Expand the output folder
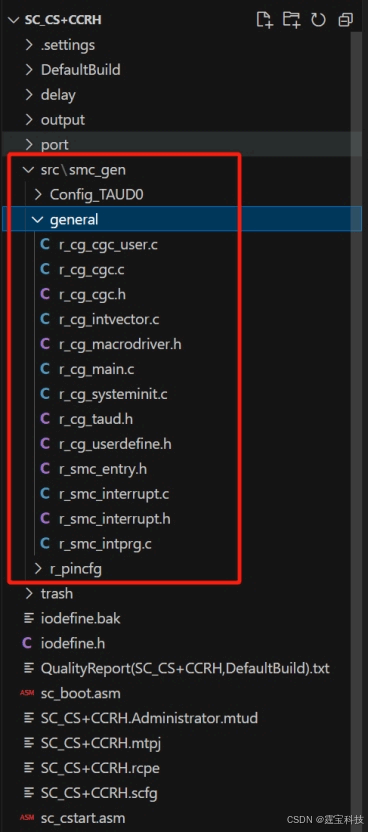The image size is (368, 832). tap(29, 120)
